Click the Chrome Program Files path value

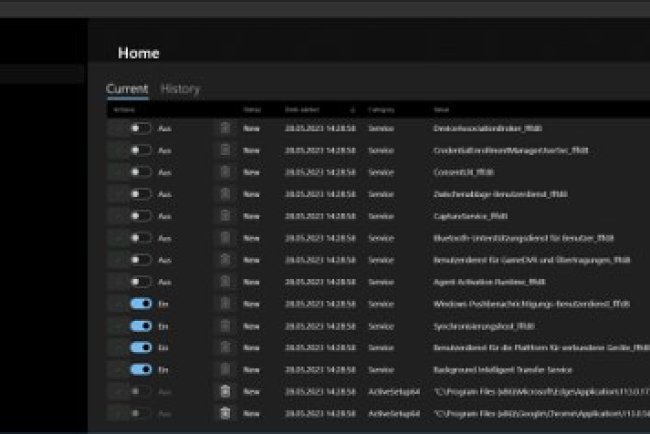(x=542, y=413)
